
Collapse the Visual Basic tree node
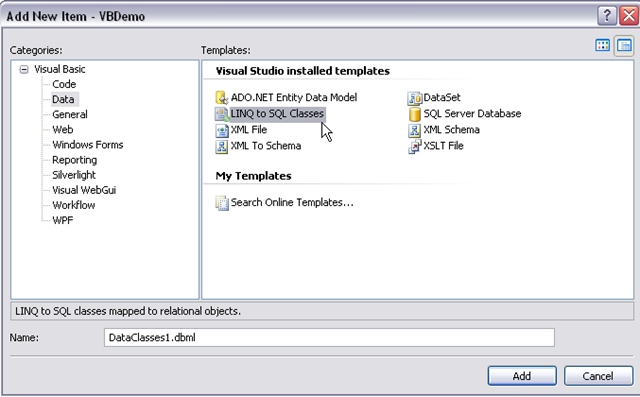(24, 69)
